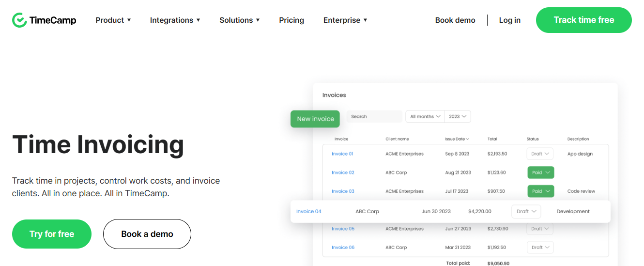Click the App design description
The image size is (644, 266).
click(580, 154)
